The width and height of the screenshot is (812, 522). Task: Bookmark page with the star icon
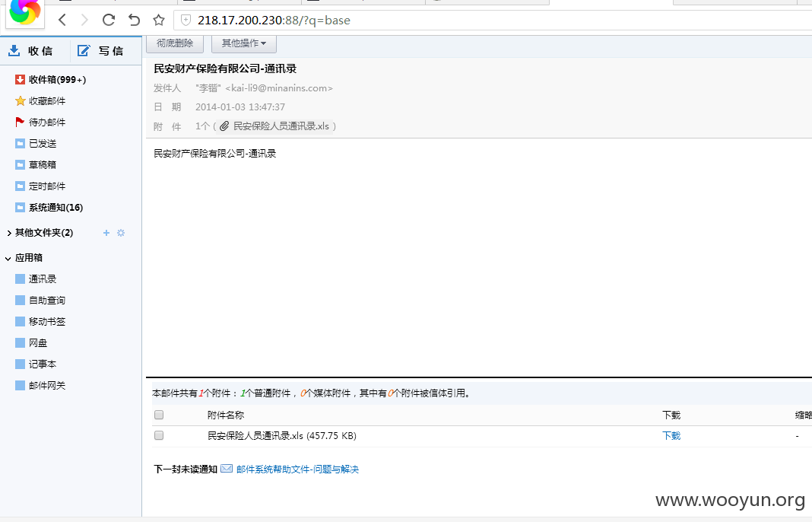point(159,21)
